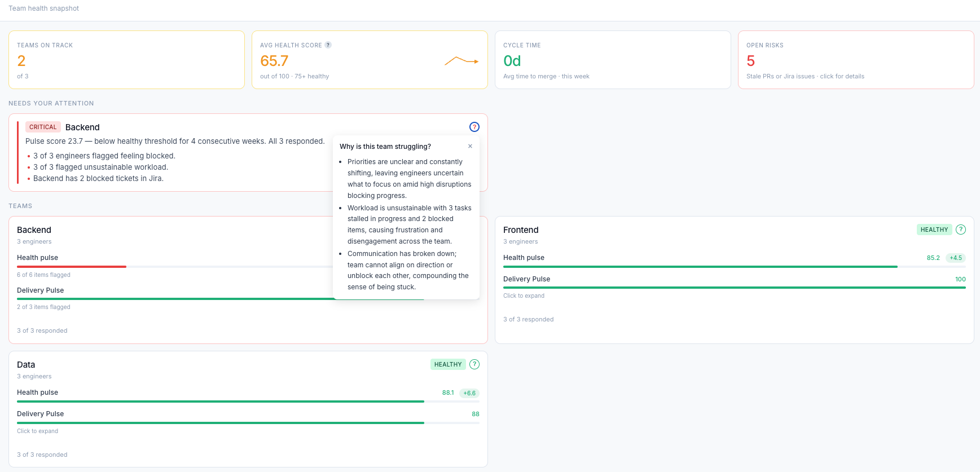
Task: Click the 'Needs your attention' section heading
Action: click(x=51, y=103)
